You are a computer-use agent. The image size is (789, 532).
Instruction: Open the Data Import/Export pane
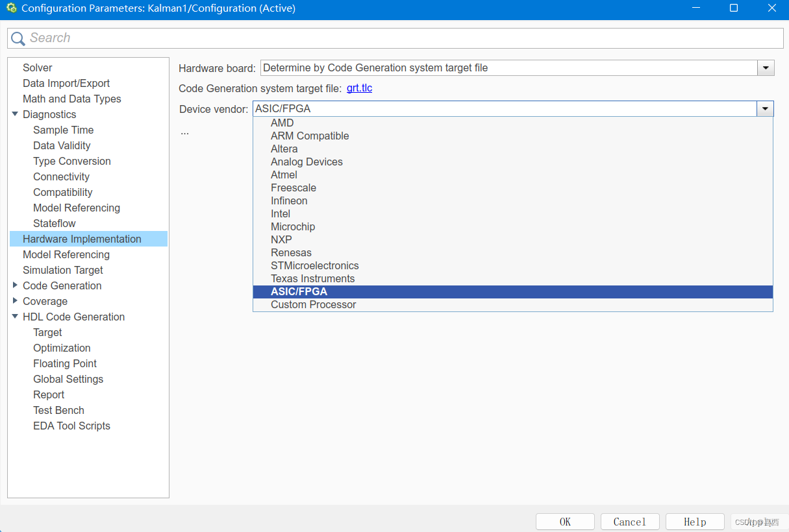pyautogui.click(x=66, y=84)
